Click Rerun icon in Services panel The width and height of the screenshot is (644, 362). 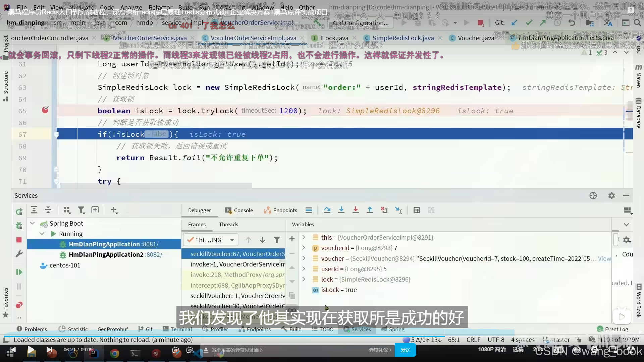(x=19, y=212)
